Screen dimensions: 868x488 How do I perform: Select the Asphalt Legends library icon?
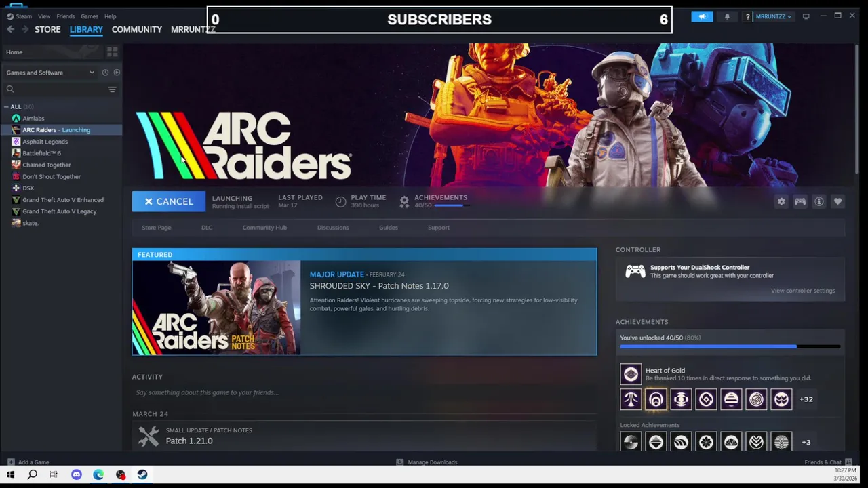click(x=16, y=142)
